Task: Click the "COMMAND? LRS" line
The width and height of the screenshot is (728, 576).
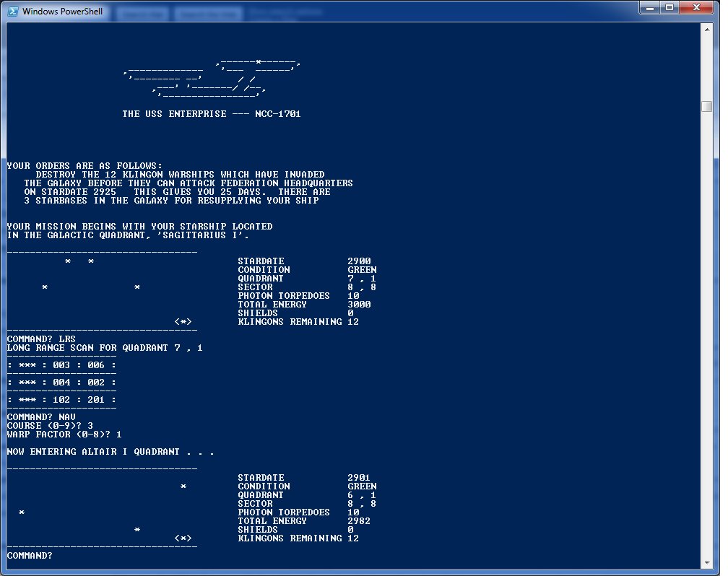Action: click(41, 339)
